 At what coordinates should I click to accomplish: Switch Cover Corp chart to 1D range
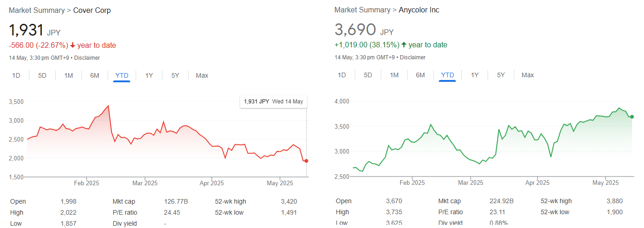[x=16, y=75]
